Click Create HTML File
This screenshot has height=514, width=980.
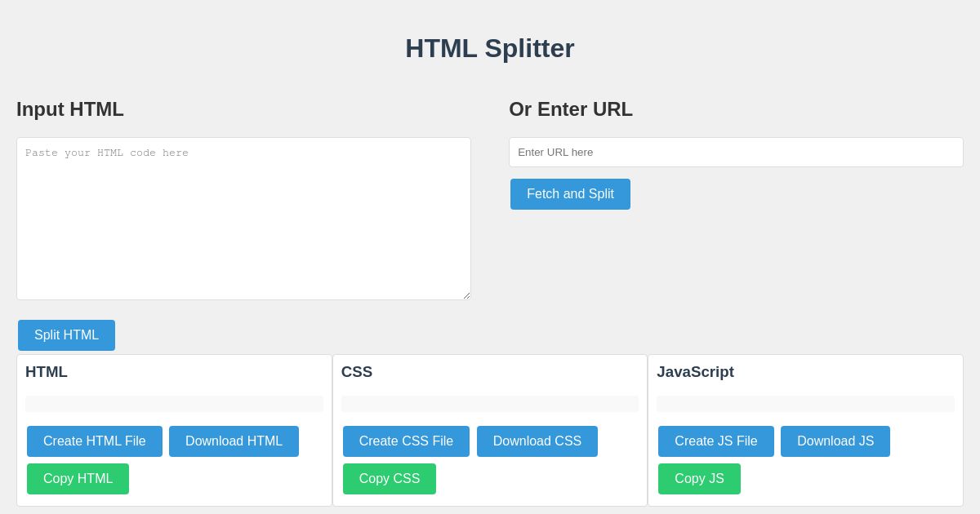95,441
